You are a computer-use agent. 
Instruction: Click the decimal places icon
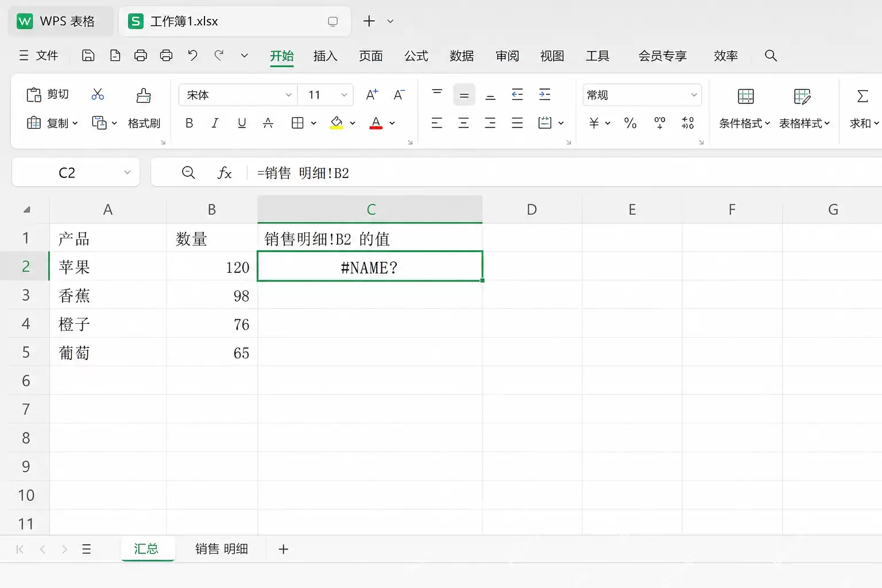[688, 123]
